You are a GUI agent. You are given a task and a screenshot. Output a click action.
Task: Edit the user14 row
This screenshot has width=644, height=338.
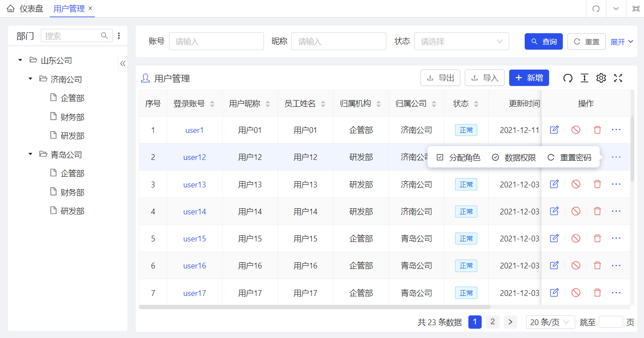(x=554, y=211)
